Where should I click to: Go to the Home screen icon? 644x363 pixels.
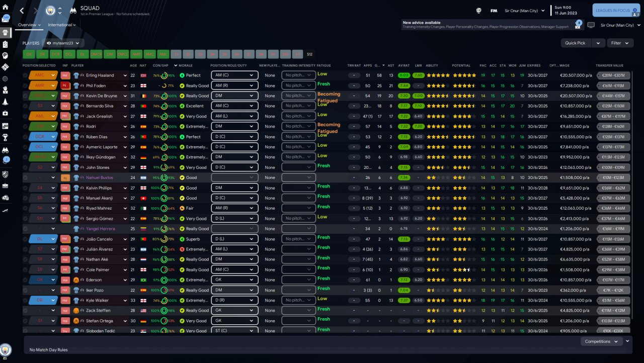(6, 7)
